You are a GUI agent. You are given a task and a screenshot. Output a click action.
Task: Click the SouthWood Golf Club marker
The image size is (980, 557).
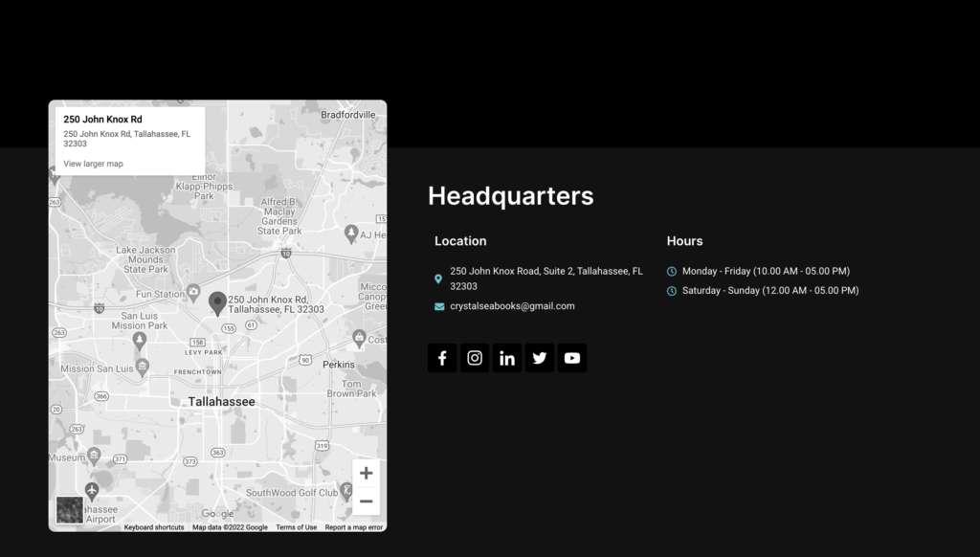pyautogui.click(x=346, y=491)
